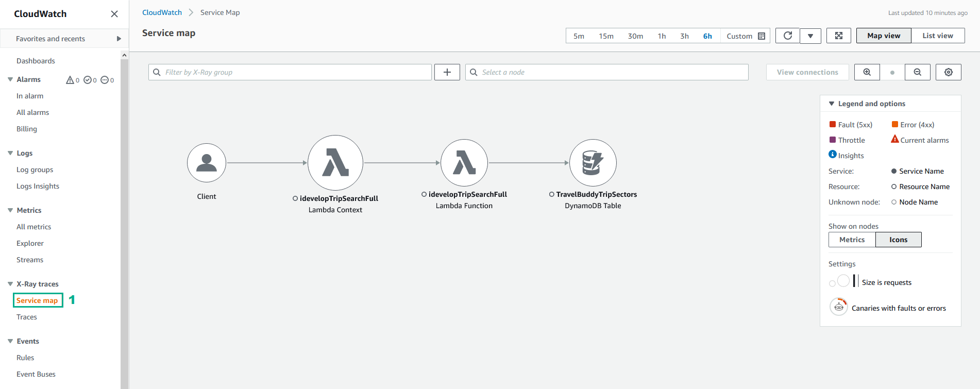Collapse the Events section
The image size is (980, 389).
10,341
